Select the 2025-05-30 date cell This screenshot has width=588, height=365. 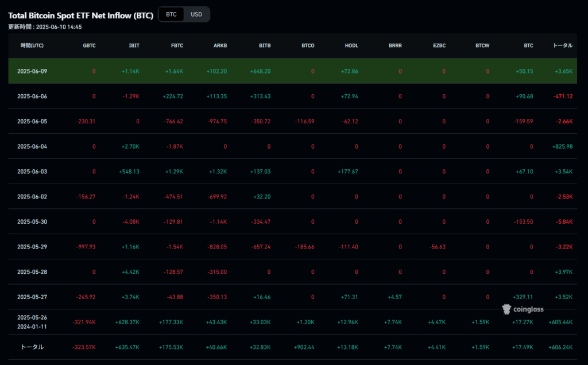coord(32,222)
